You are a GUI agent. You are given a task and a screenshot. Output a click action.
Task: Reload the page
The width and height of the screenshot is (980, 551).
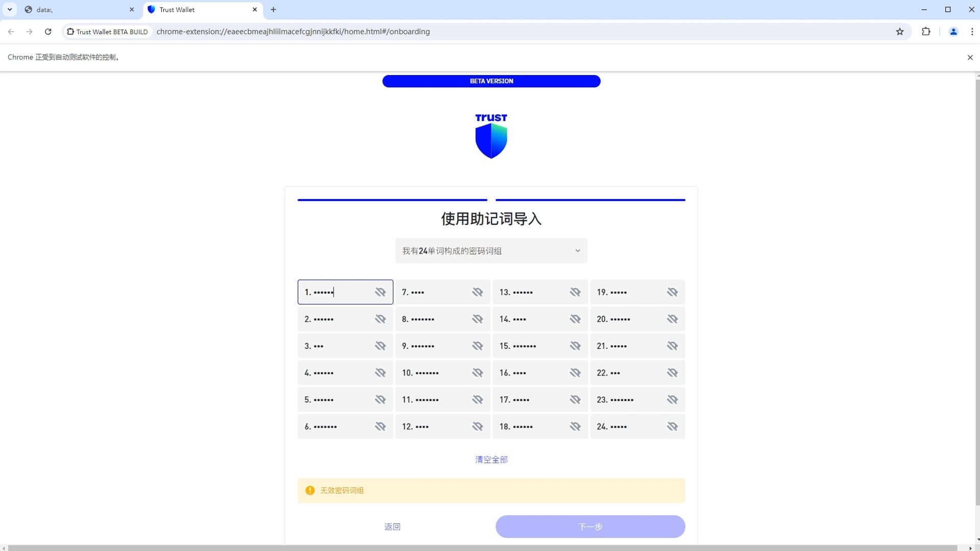click(x=48, y=32)
